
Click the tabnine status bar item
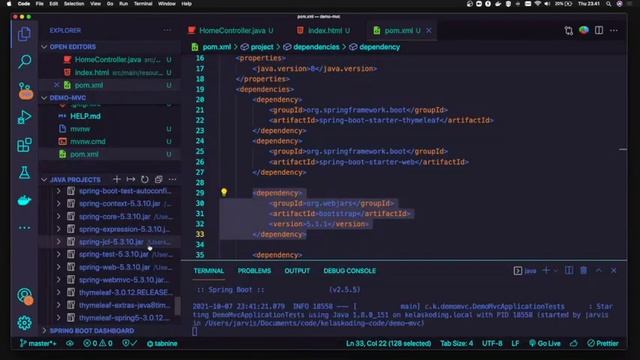tap(162, 343)
